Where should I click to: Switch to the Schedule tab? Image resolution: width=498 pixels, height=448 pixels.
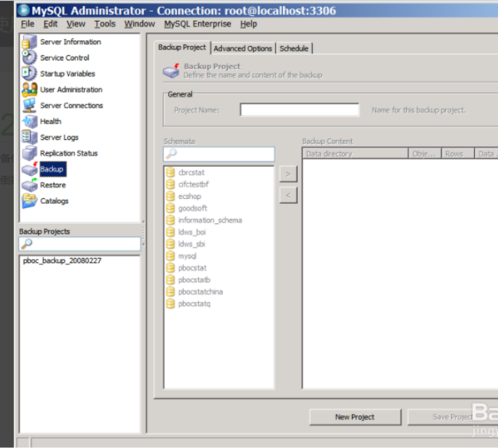tap(294, 48)
